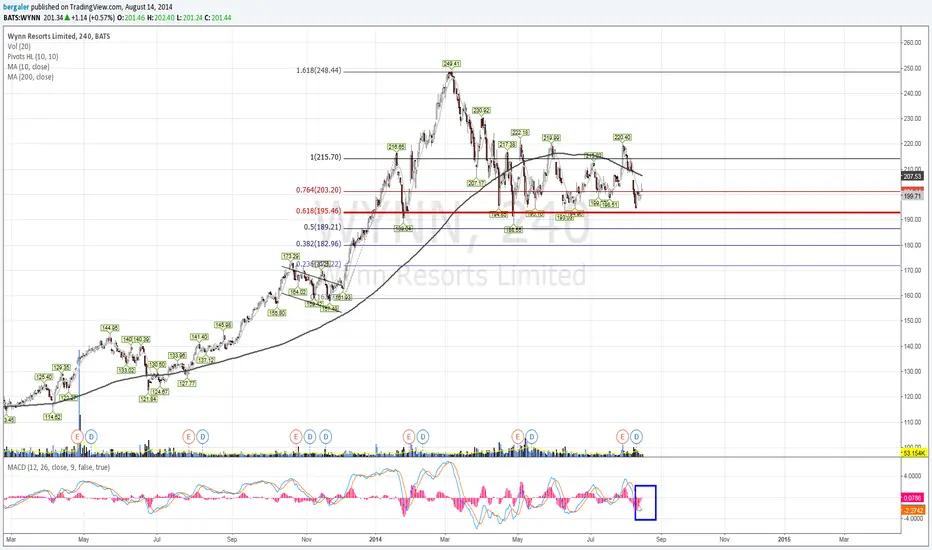Click the 219.99 pivot high label
This screenshot has height=550, width=932.
tap(551, 138)
